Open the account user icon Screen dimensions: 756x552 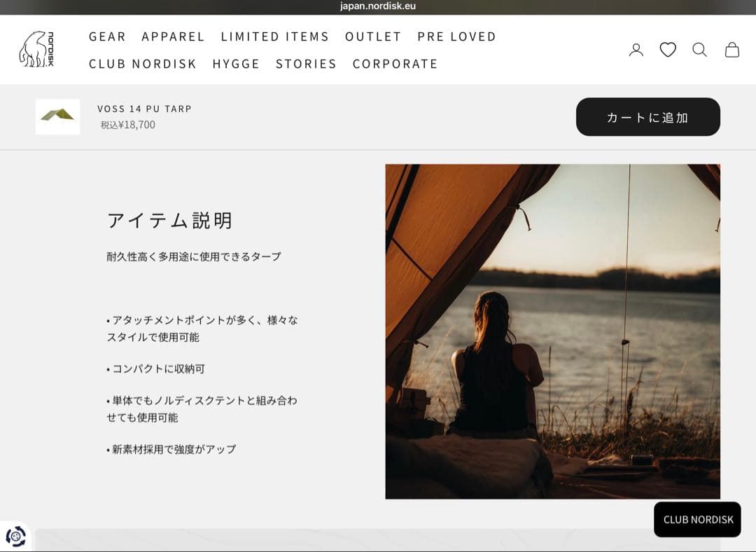[x=636, y=50]
